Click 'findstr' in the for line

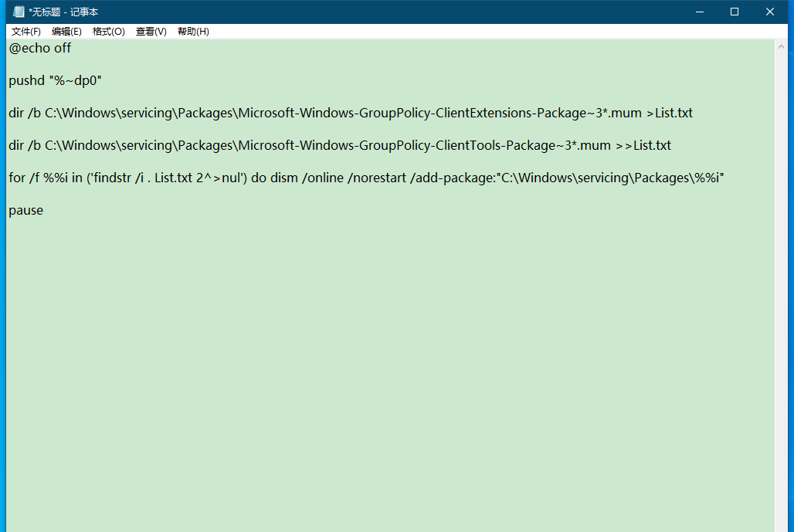click(x=113, y=178)
